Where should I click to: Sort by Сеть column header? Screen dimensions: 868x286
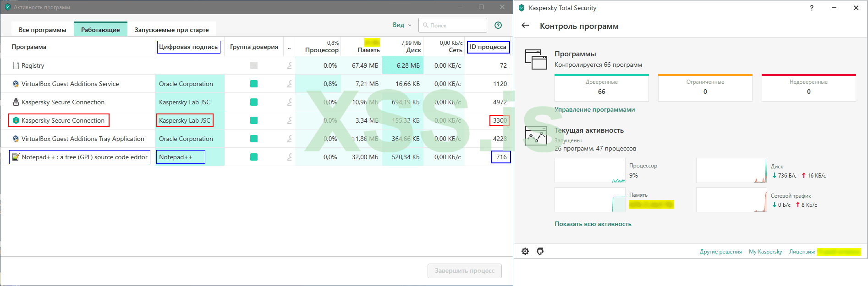click(x=455, y=50)
